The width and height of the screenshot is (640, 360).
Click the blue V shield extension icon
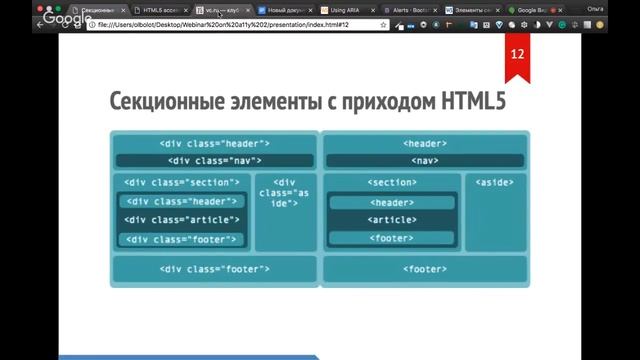pos(499,25)
